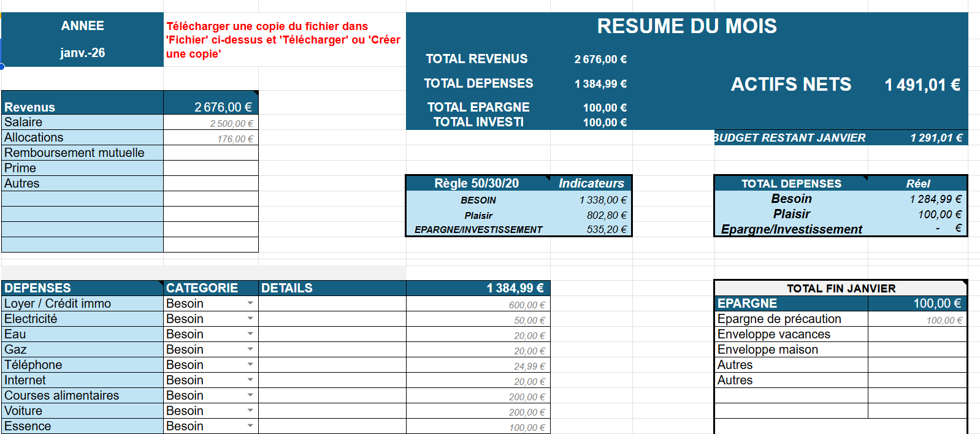Click the TOTAL EPARGNE label

coord(478,107)
